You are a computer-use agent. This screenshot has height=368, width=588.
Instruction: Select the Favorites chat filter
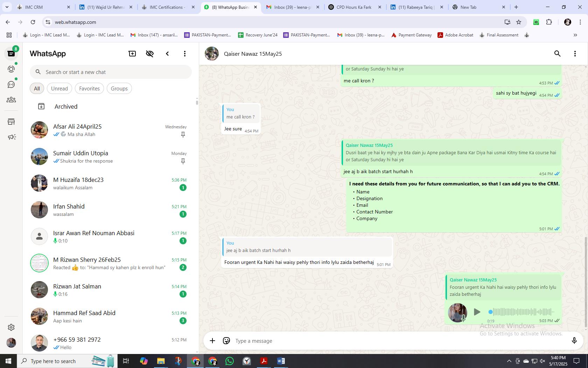pyautogui.click(x=89, y=88)
